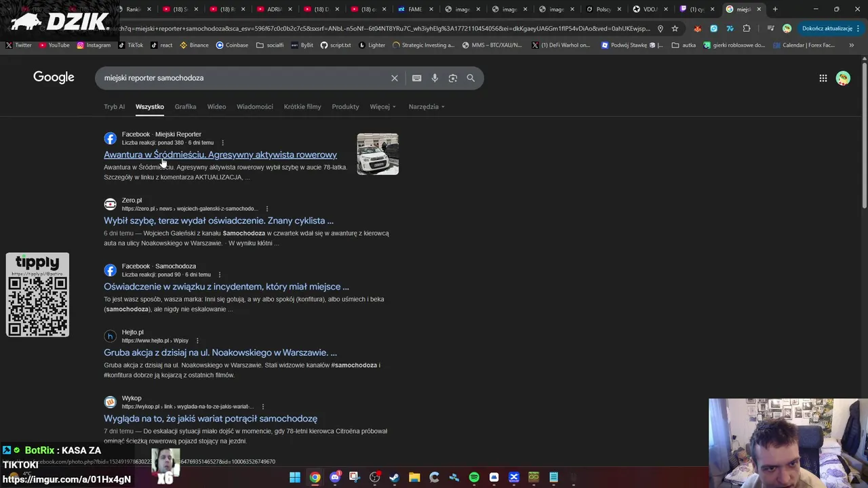This screenshot has height=488, width=868.
Task: Start voice search with the microphone icon
Action: coord(435,78)
